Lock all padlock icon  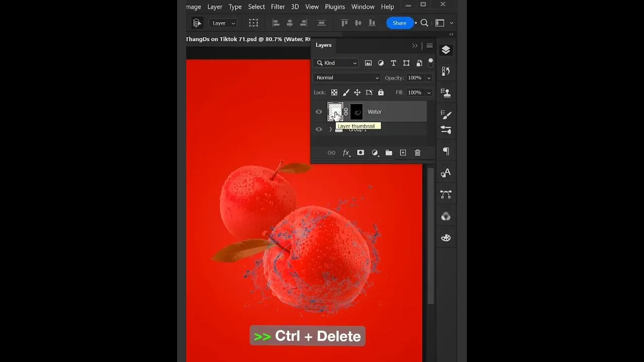(381, 93)
